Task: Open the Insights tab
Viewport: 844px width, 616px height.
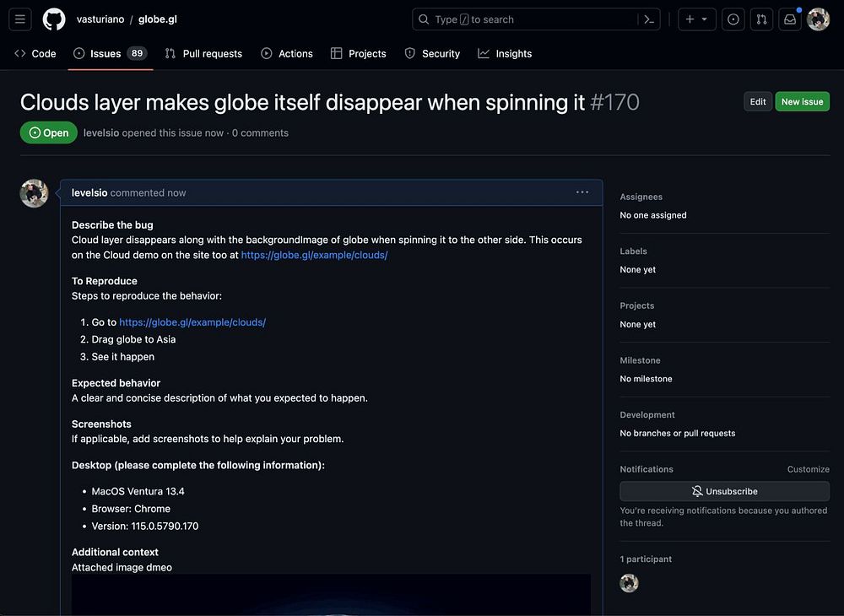Action: 505,54
